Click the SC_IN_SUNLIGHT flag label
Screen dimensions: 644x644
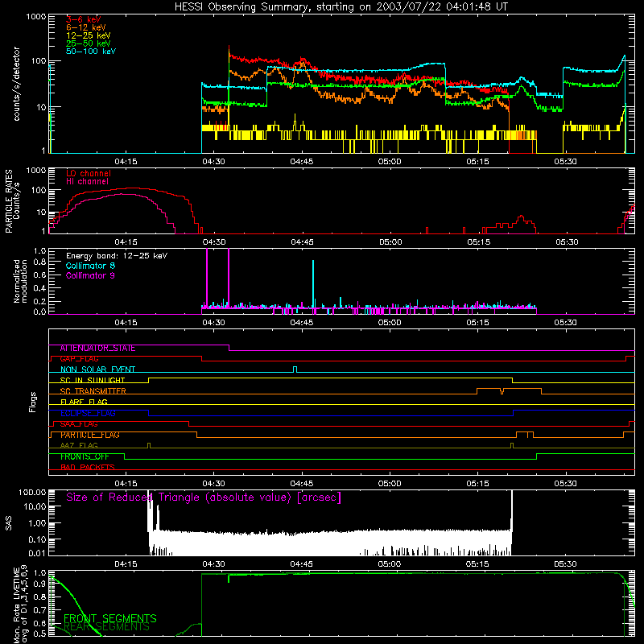click(93, 380)
